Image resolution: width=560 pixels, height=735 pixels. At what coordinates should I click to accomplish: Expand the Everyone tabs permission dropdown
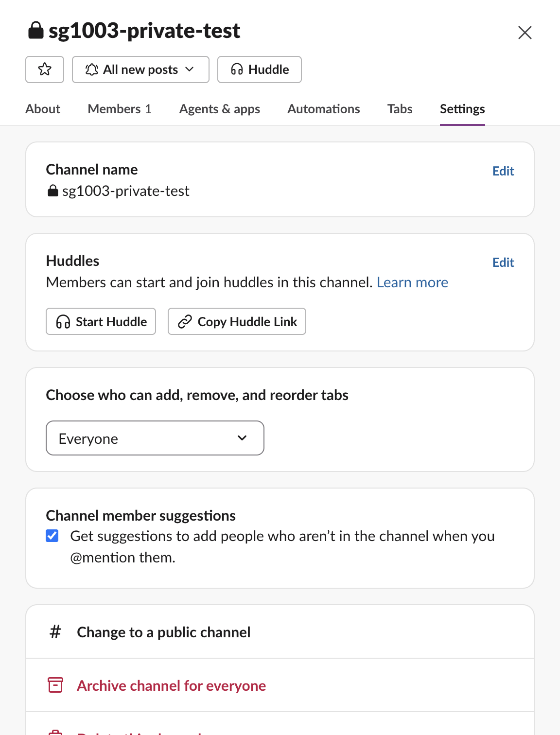tap(155, 438)
